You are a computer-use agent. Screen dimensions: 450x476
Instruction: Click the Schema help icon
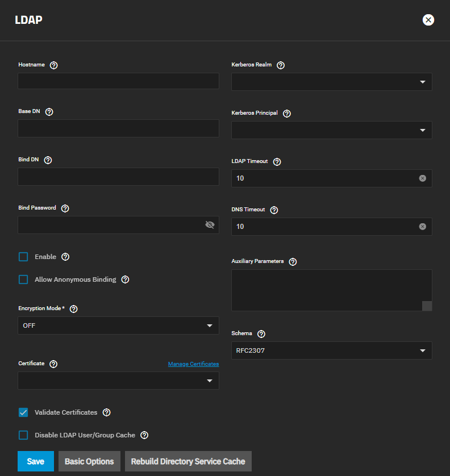[261, 334]
